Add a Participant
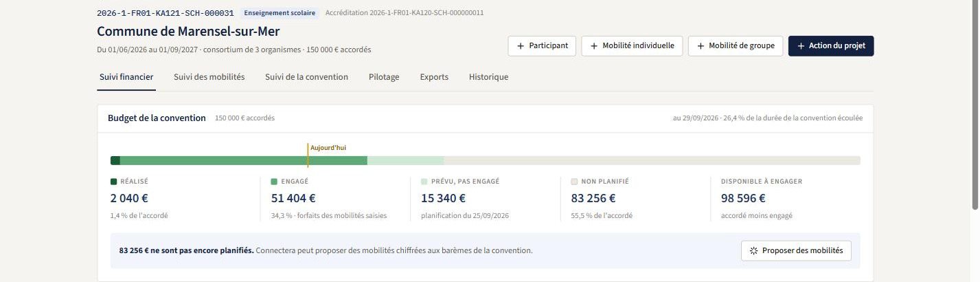The width and height of the screenshot is (980, 282). tap(542, 46)
